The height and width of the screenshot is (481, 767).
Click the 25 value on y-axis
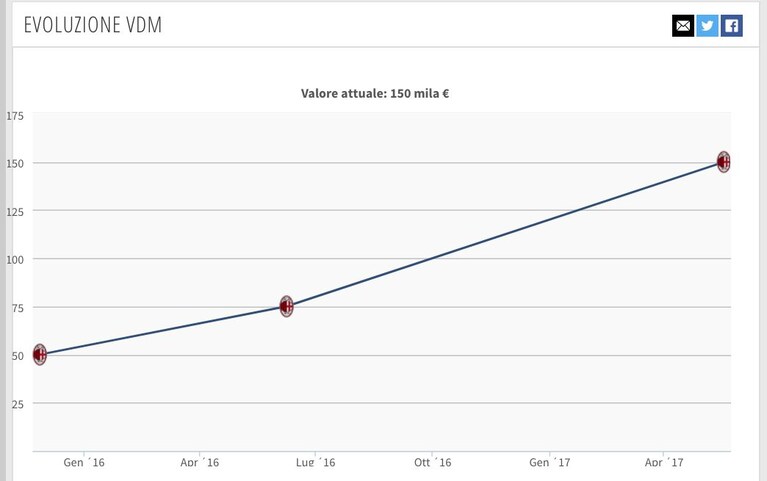pyautogui.click(x=18, y=404)
